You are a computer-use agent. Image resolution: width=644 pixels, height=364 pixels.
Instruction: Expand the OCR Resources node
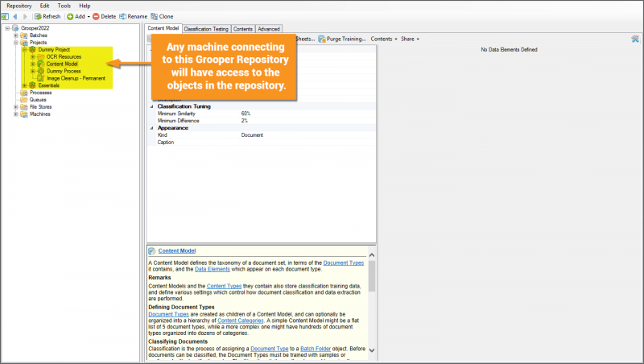(x=33, y=56)
